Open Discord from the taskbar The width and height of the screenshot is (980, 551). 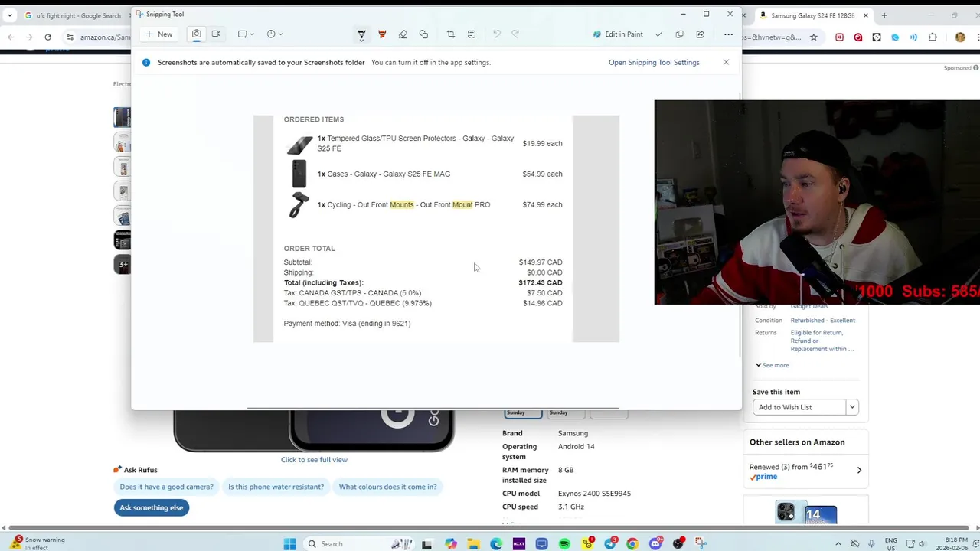[x=655, y=544]
